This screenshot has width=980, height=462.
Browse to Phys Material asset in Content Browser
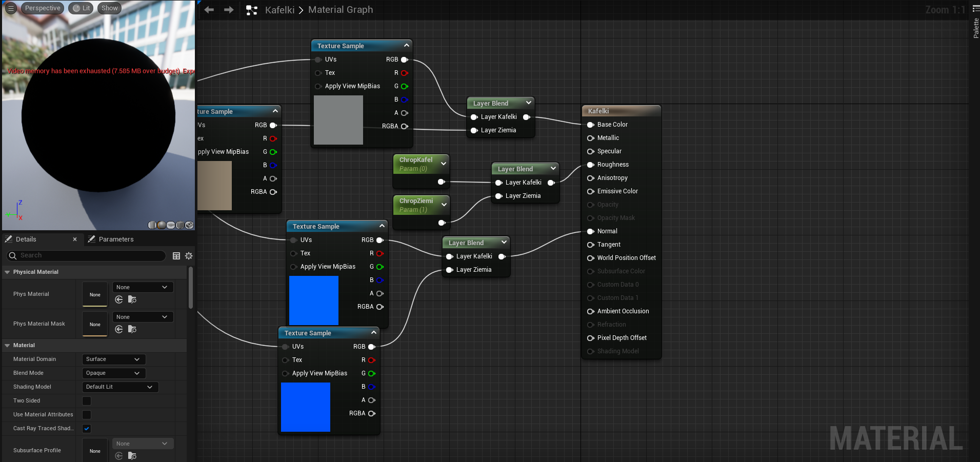tap(132, 299)
